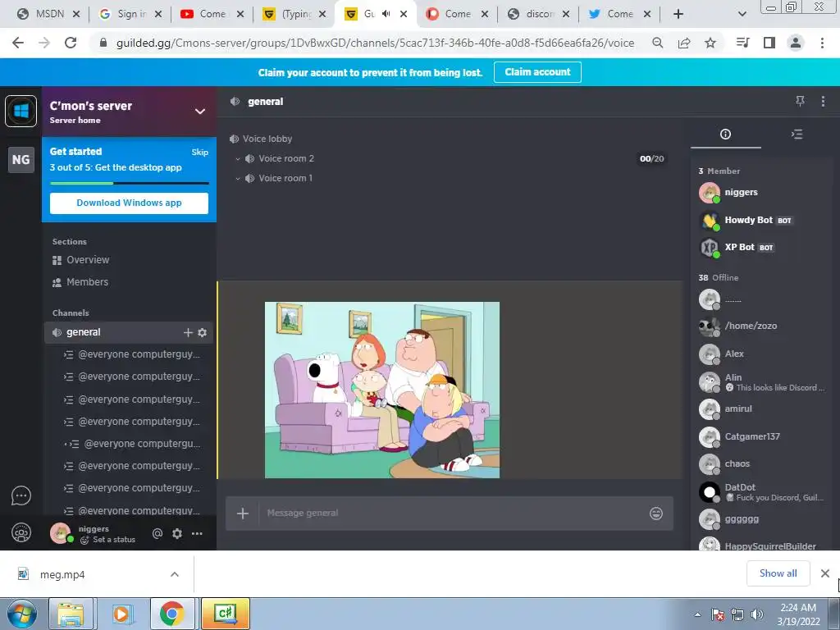Click the zoom magnifier icon in address bar

click(x=657, y=43)
